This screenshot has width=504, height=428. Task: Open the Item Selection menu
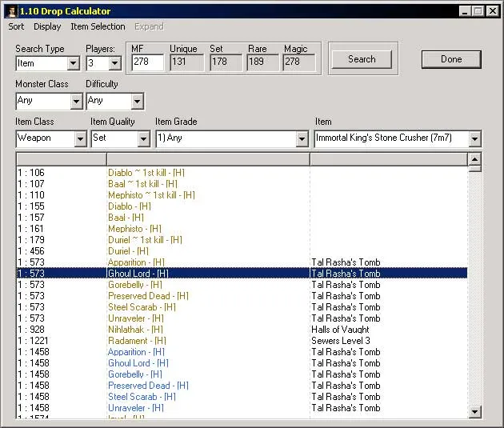coord(98,26)
